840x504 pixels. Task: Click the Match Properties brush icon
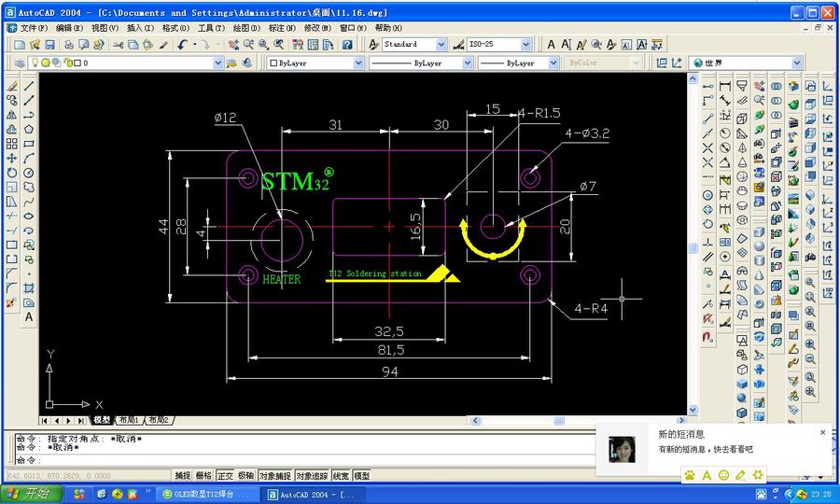[163, 45]
